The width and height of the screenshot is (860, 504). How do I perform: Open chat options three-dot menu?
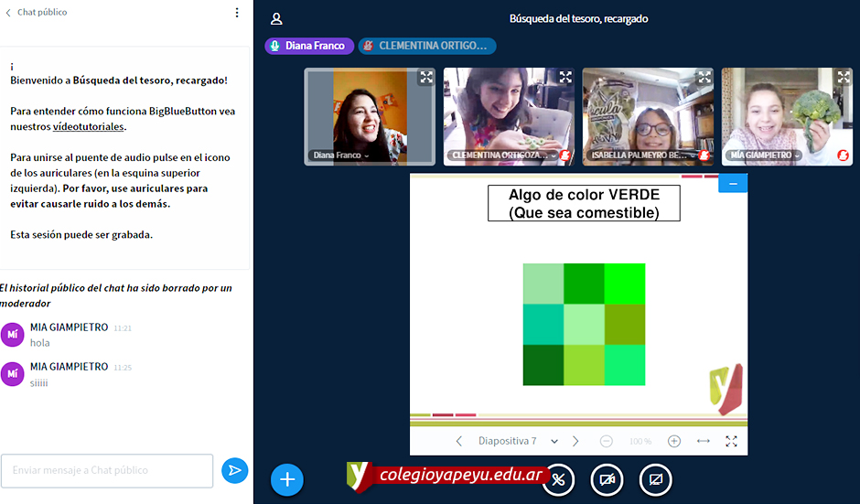pyautogui.click(x=237, y=13)
